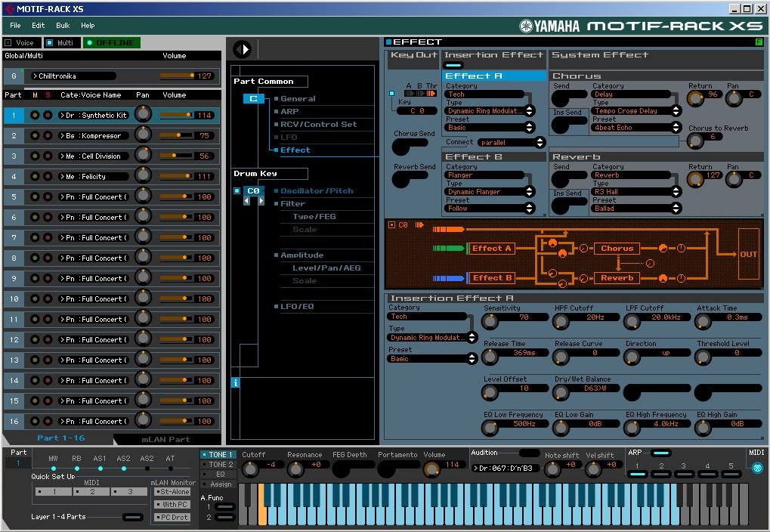
Task: Switch to the mLAN Part tab
Action: pyautogui.click(x=165, y=439)
